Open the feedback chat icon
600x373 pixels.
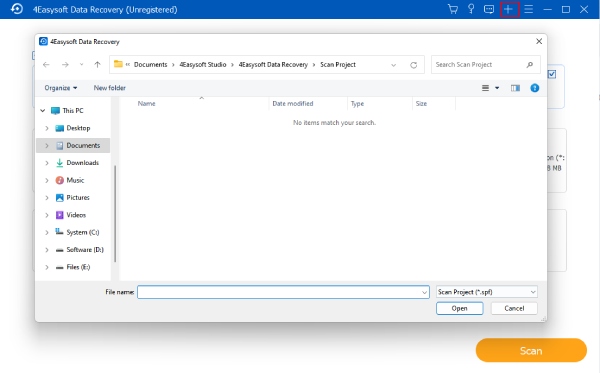[x=489, y=9]
